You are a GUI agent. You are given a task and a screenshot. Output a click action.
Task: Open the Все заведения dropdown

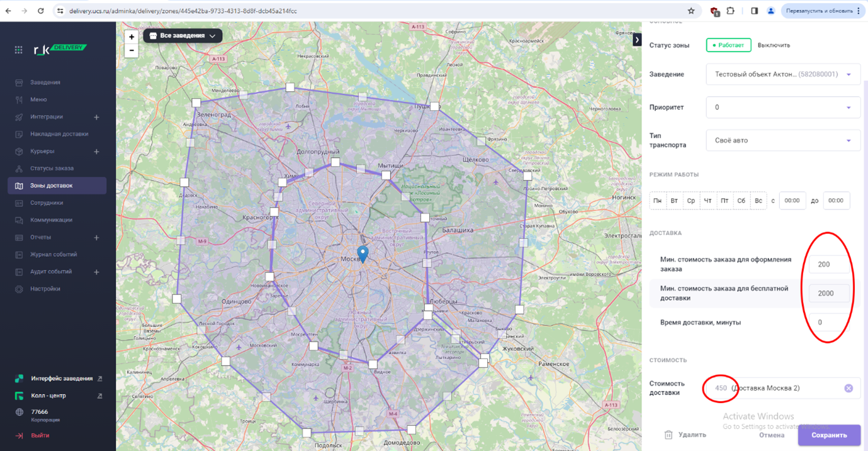(x=183, y=36)
